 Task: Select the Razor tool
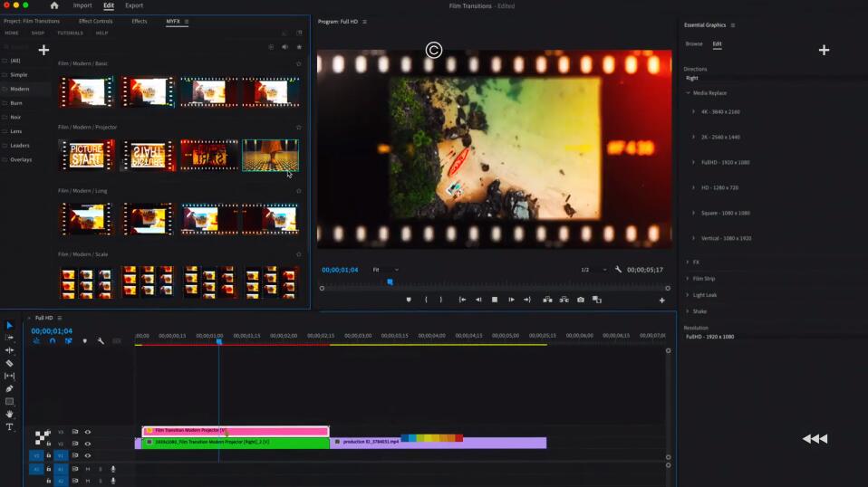click(10, 363)
